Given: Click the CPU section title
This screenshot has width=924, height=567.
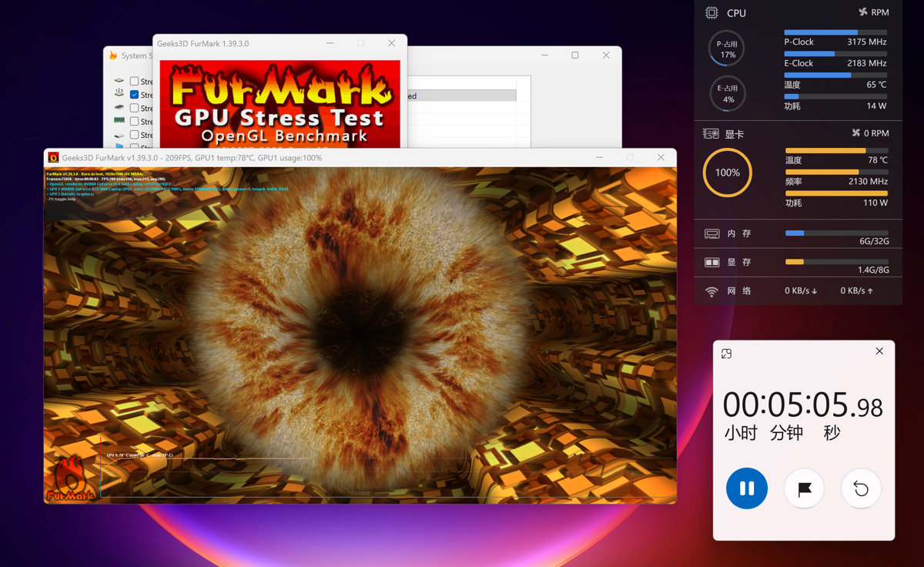Looking at the screenshot, I should click(x=736, y=13).
